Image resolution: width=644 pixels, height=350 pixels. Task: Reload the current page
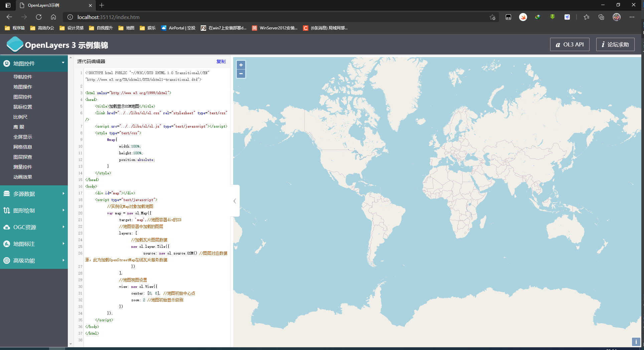click(x=39, y=17)
